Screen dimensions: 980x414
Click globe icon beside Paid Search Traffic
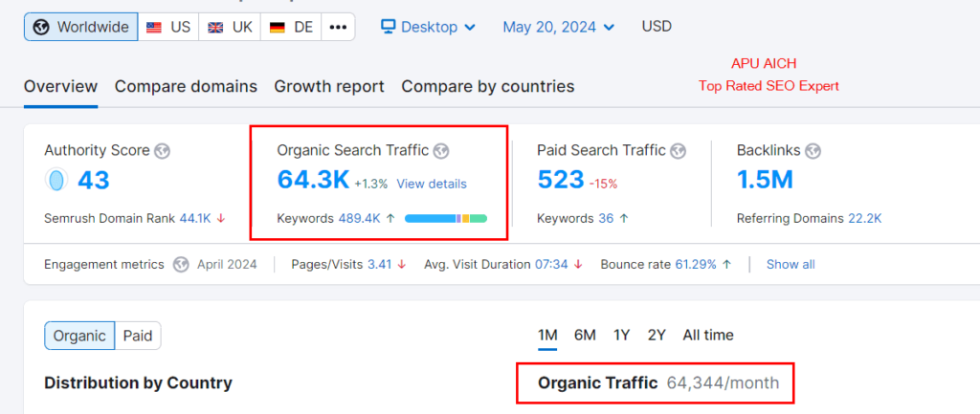pyautogui.click(x=679, y=150)
